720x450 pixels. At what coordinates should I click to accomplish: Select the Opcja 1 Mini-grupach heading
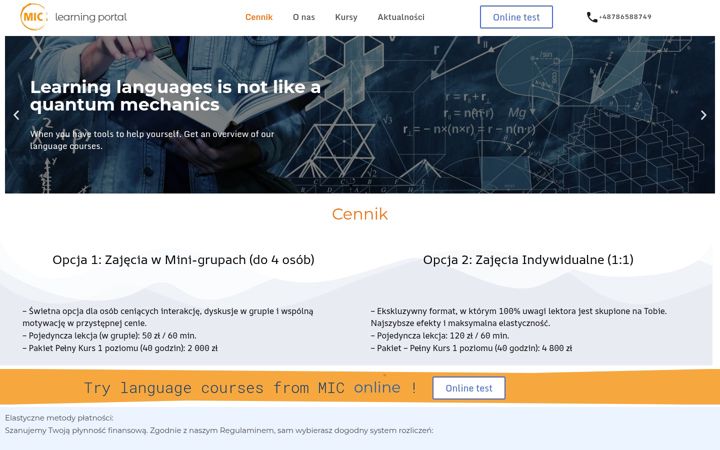pos(183,259)
